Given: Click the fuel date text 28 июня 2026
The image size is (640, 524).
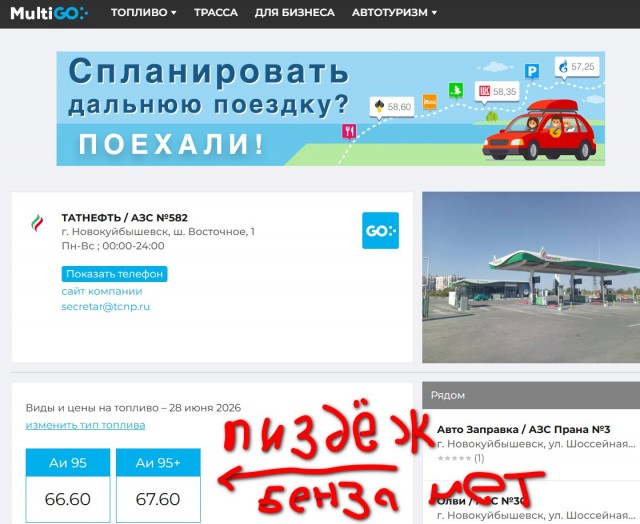Looking at the screenshot, I should [205, 408].
